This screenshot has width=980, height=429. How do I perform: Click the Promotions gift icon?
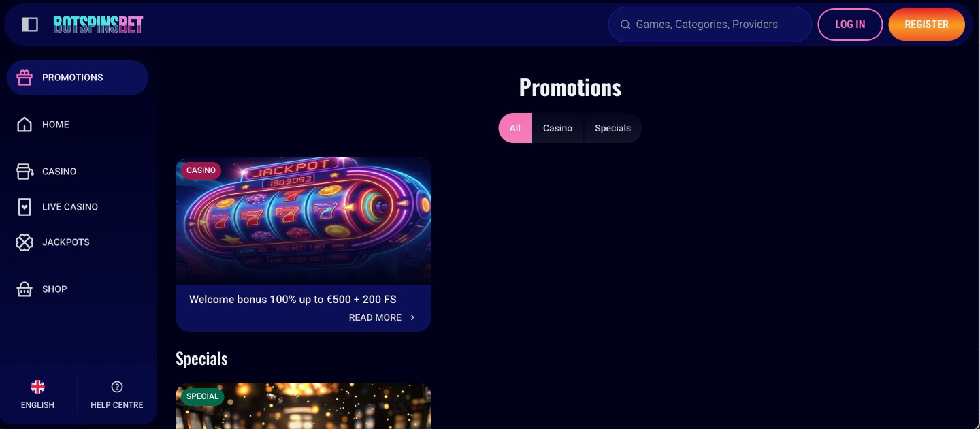click(x=24, y=78)
